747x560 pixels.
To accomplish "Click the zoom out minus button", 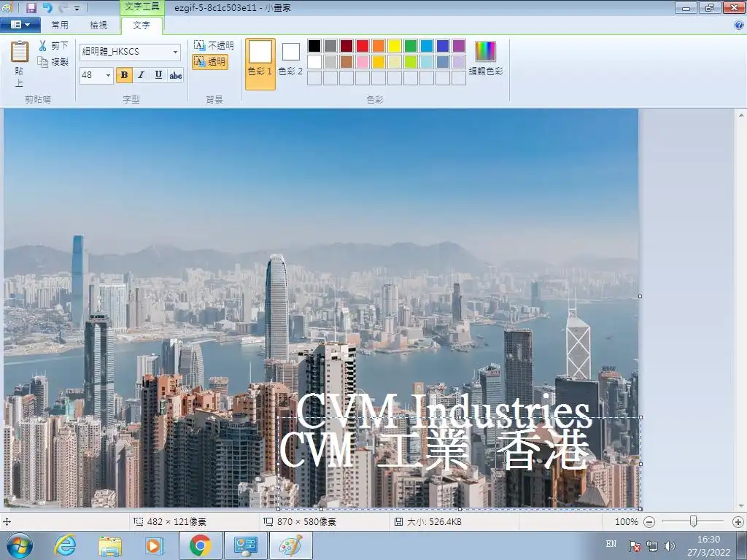I will click(x=649, y=522).
